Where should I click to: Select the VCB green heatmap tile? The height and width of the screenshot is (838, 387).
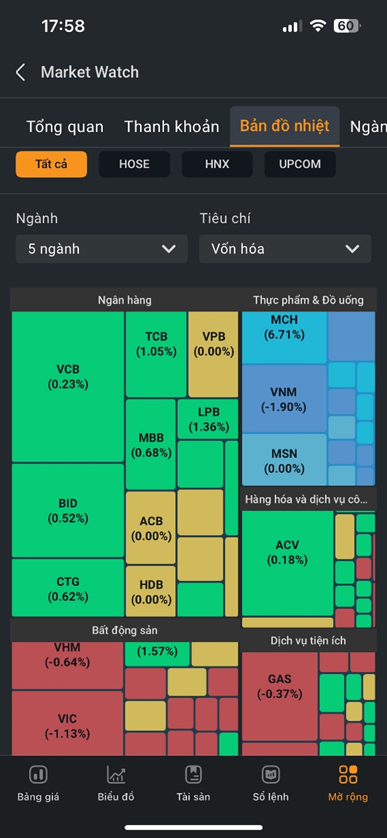(x=68, y=387)
